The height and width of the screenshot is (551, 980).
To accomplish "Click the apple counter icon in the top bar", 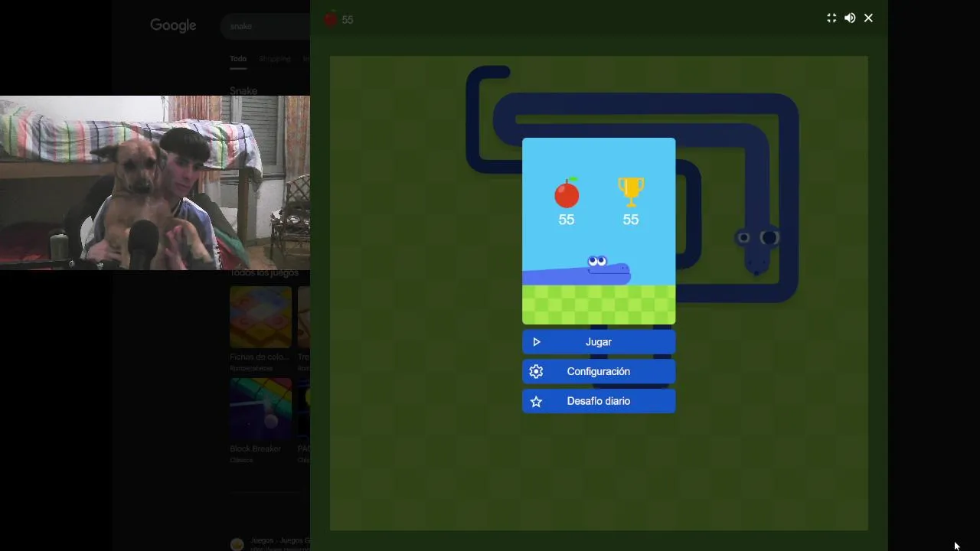I will pyautogui.click(x=330, y=19).
